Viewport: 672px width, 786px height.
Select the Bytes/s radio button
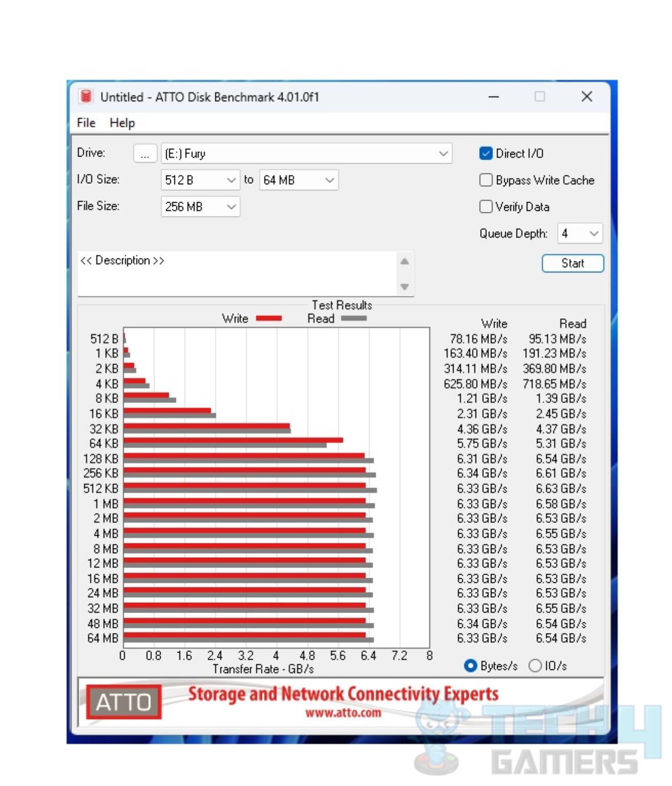(471, 666)
